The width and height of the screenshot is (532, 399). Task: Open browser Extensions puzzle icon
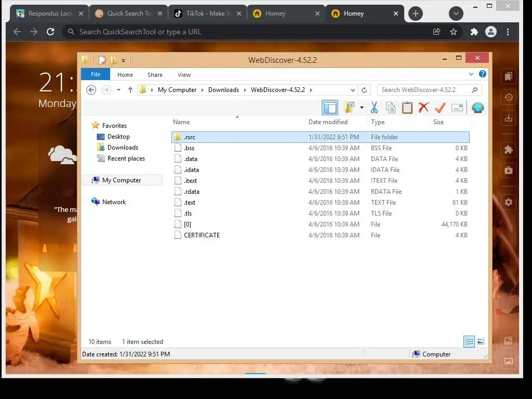click(474, 32)
